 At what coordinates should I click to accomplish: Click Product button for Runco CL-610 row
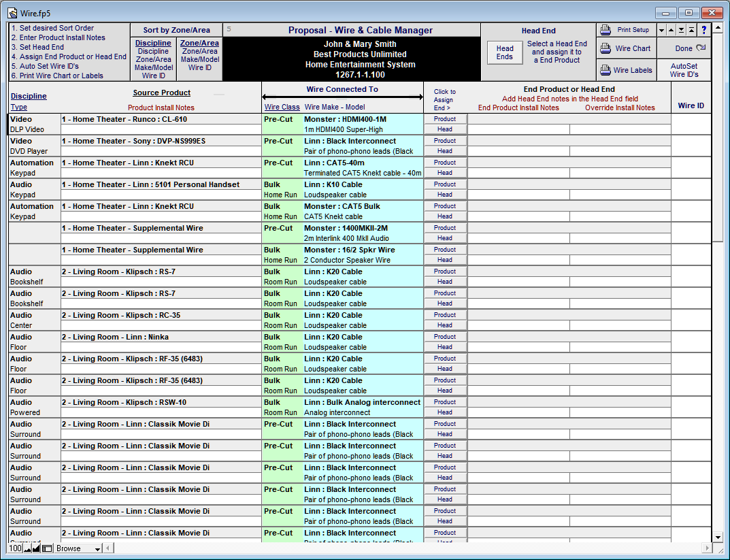point(445,118)
